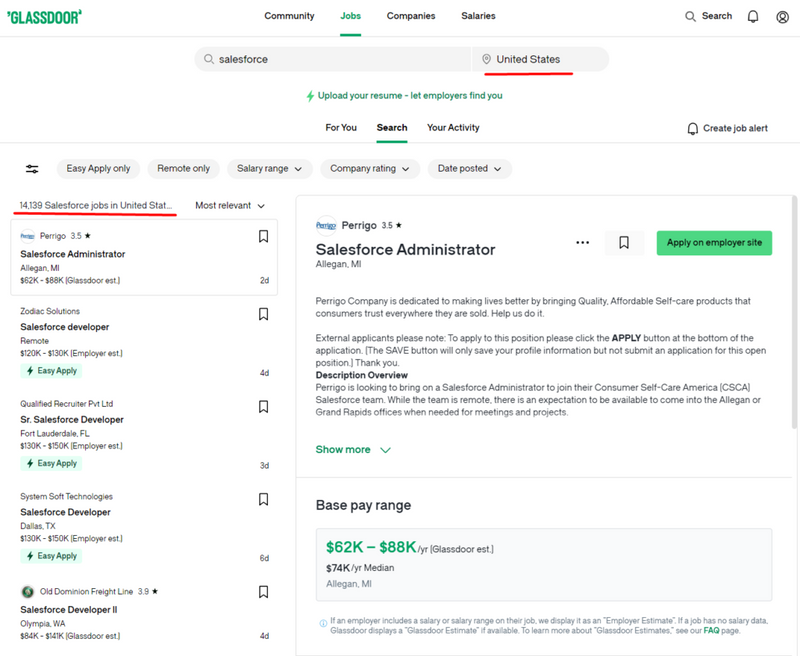Open the Salesforce Developer II job
This screenshot has width=800, height=656.
69,610
